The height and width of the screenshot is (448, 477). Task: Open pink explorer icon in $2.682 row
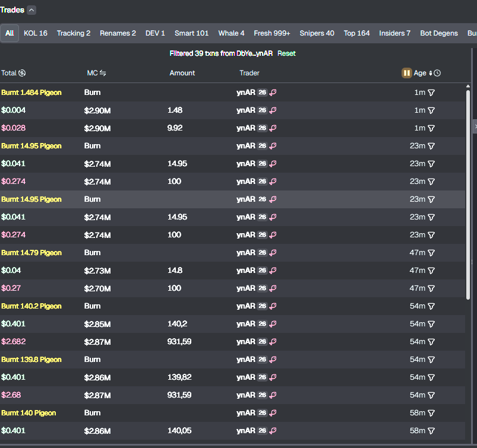[273, 342]
